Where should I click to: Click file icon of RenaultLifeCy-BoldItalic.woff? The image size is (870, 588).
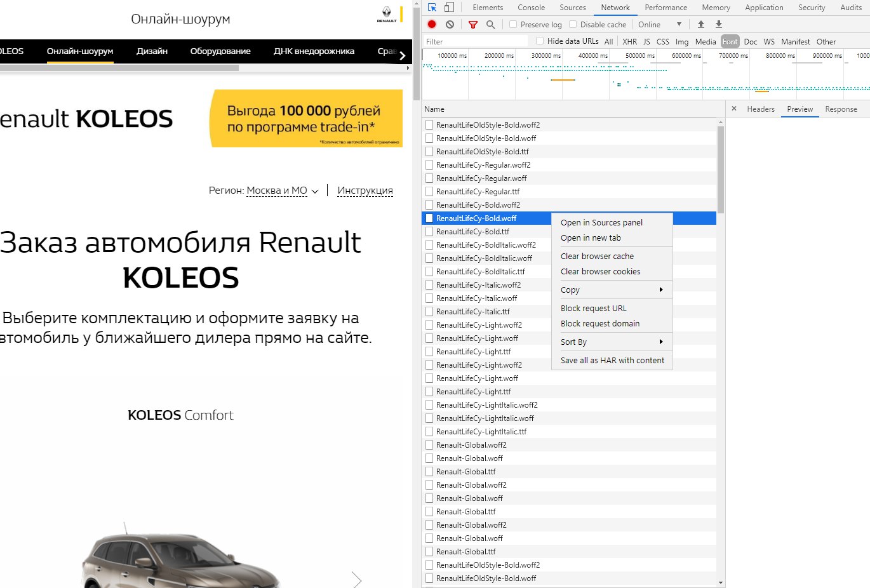pyautogui.click(x=429, y=258)
